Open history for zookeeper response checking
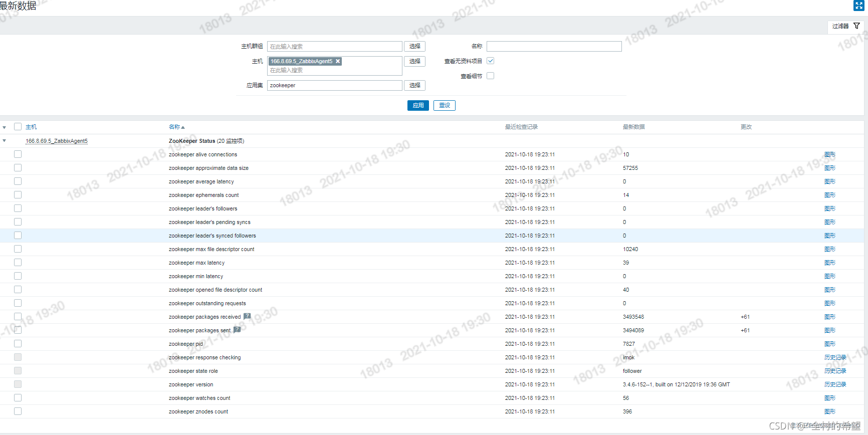The height and width of the screenshot is (435, 868). (x=835, y=357)
